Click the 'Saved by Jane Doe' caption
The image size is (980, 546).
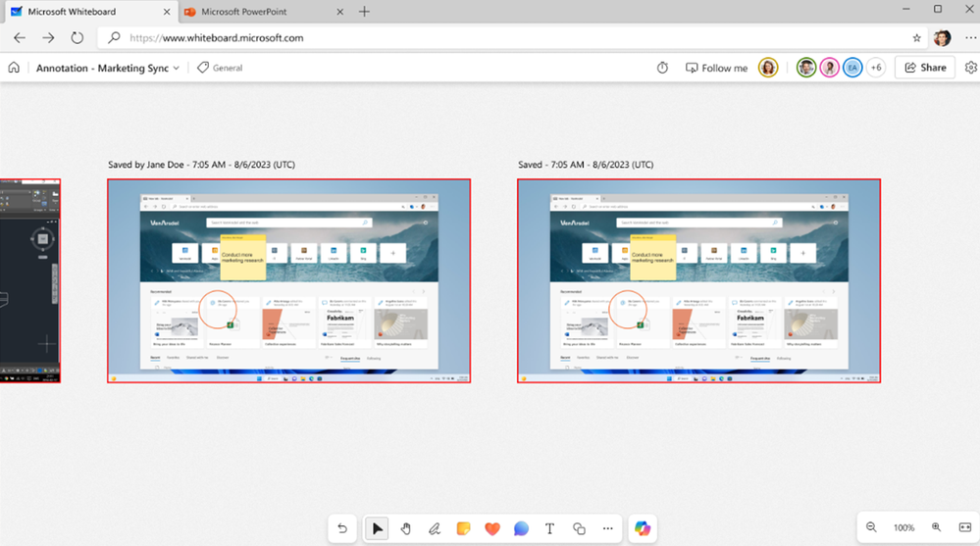point(201,165)
